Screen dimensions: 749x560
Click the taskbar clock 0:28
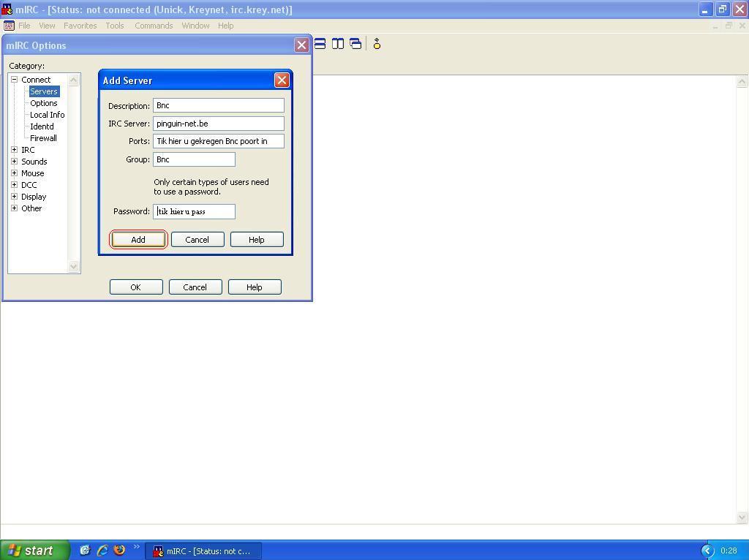(729, 551)
